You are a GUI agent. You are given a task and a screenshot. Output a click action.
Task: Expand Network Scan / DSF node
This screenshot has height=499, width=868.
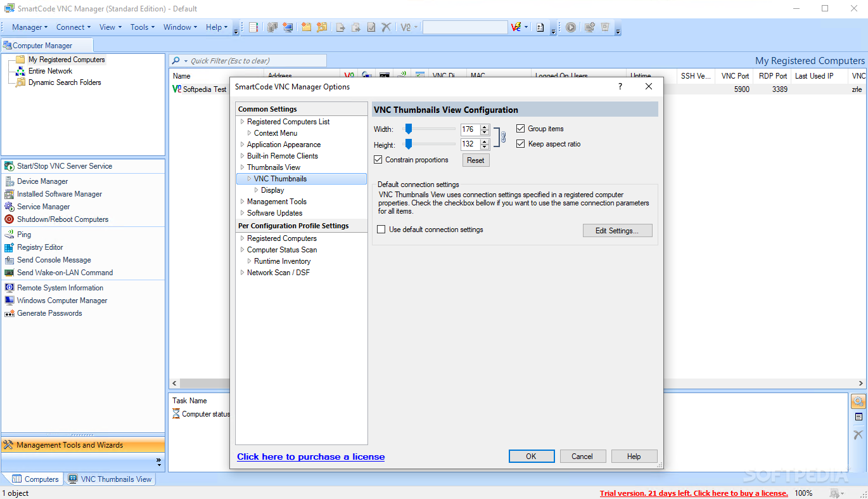242,273
